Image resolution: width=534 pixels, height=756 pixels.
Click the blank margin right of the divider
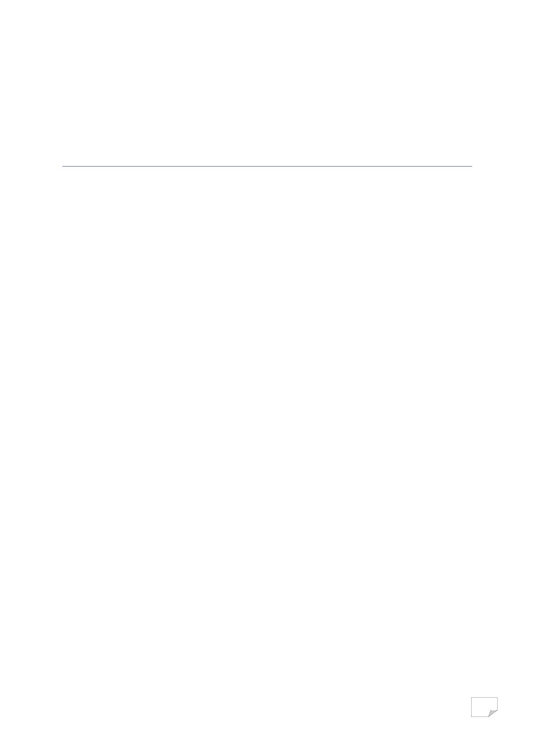coord(503,166)
